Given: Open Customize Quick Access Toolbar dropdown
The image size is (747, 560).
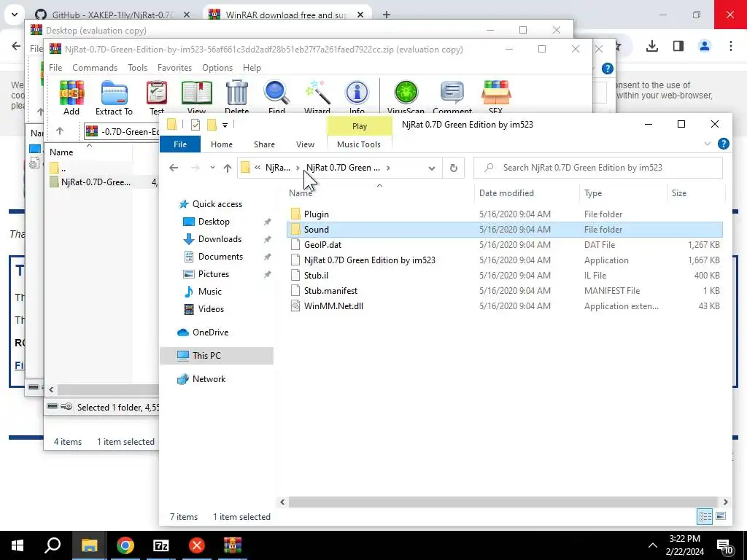Looking at the screenshot, I should click(225, 125).
